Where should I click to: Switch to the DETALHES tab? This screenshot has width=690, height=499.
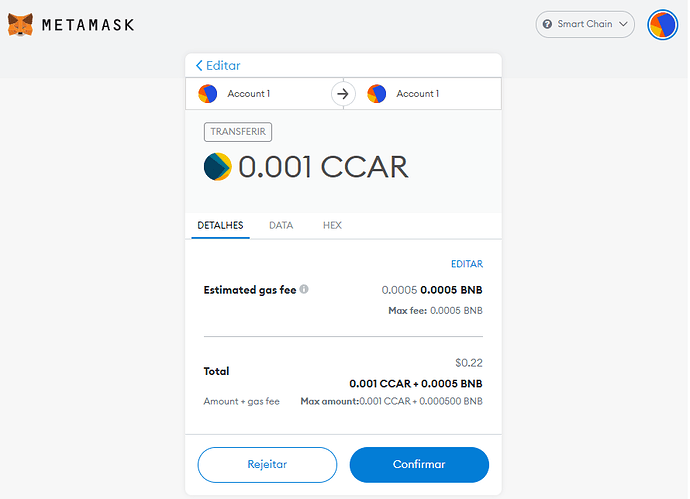220,226
